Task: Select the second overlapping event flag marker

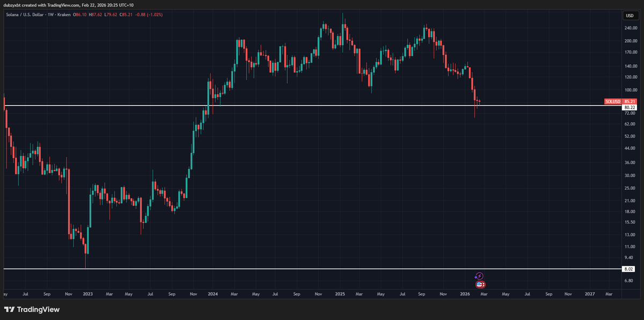Action: pyautogui.click(x=483, y=284)
